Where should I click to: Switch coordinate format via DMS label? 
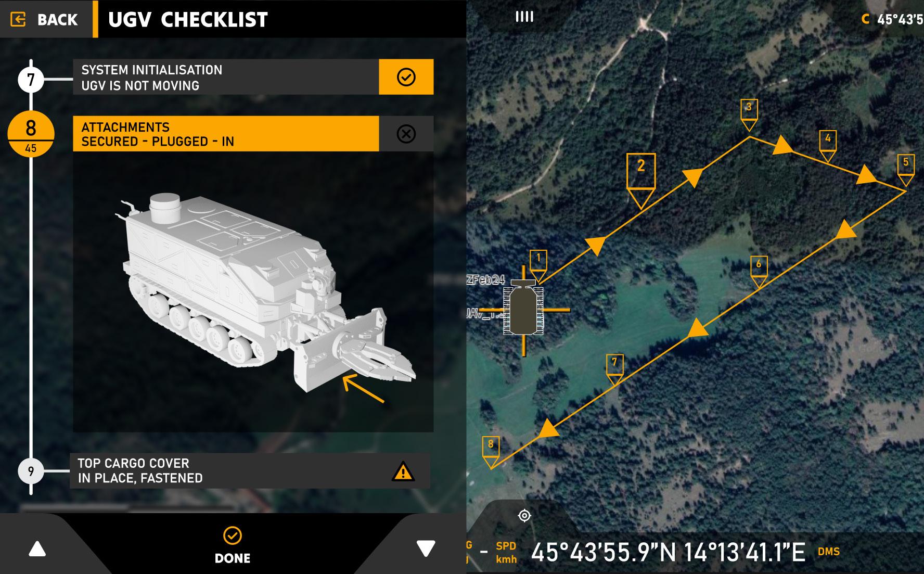coord(829,551)
